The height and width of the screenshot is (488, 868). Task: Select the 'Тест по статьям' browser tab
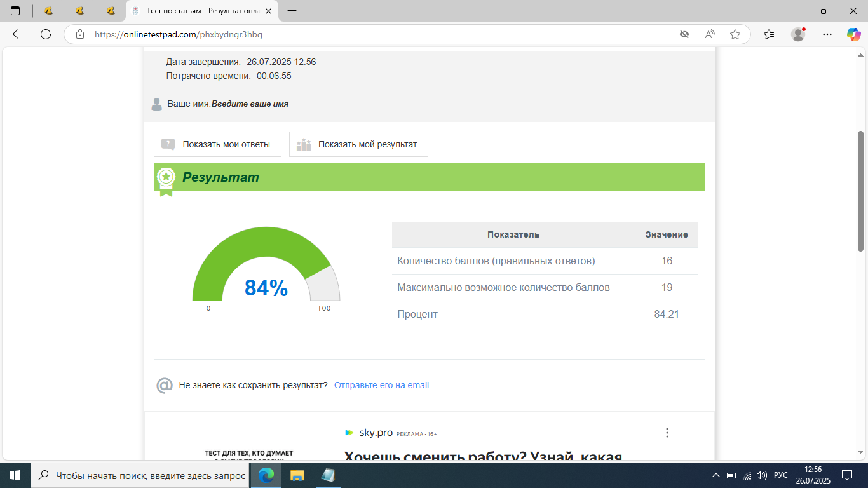click(202, 11)
